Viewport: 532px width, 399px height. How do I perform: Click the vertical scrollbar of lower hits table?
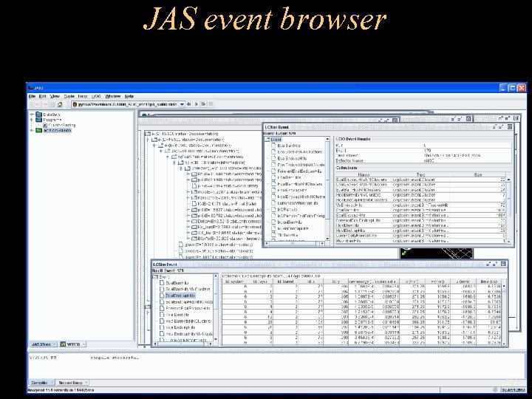[504, 315]
